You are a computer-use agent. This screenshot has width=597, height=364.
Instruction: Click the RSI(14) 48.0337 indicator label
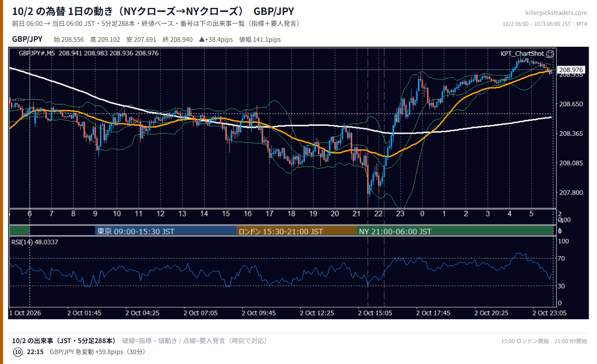tap(35, 242)
